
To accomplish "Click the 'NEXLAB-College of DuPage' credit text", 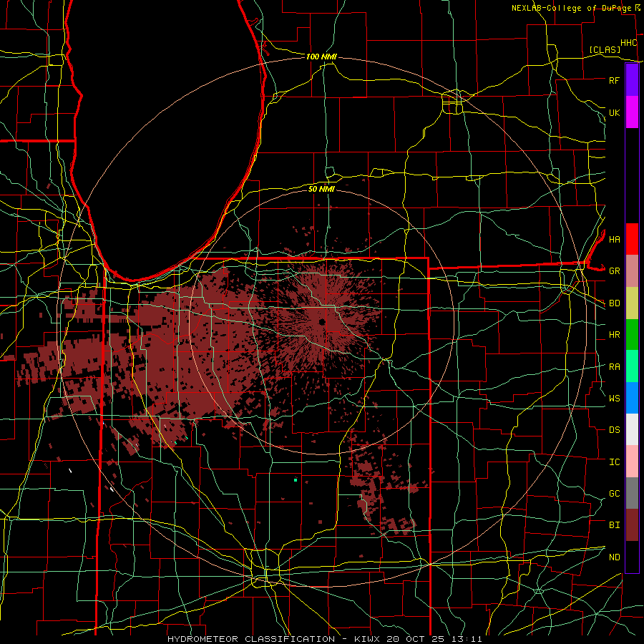I will click(572, 8).
